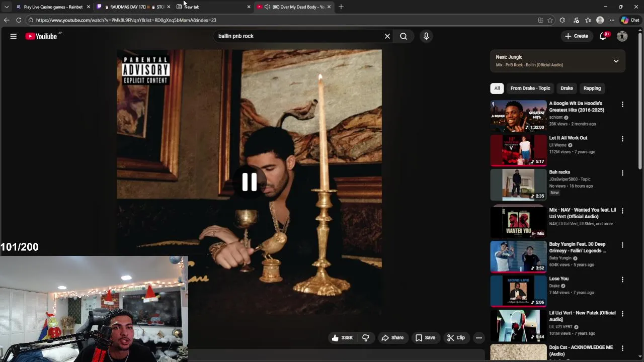Open the YouTube guide hamburger menu
The height and width of the screenshot is (362, 644).
point(14,36)
